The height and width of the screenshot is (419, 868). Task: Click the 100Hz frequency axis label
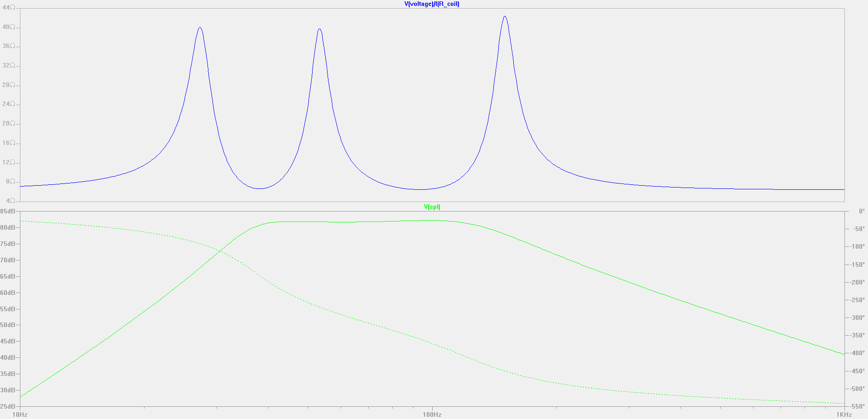coord(432,414)
